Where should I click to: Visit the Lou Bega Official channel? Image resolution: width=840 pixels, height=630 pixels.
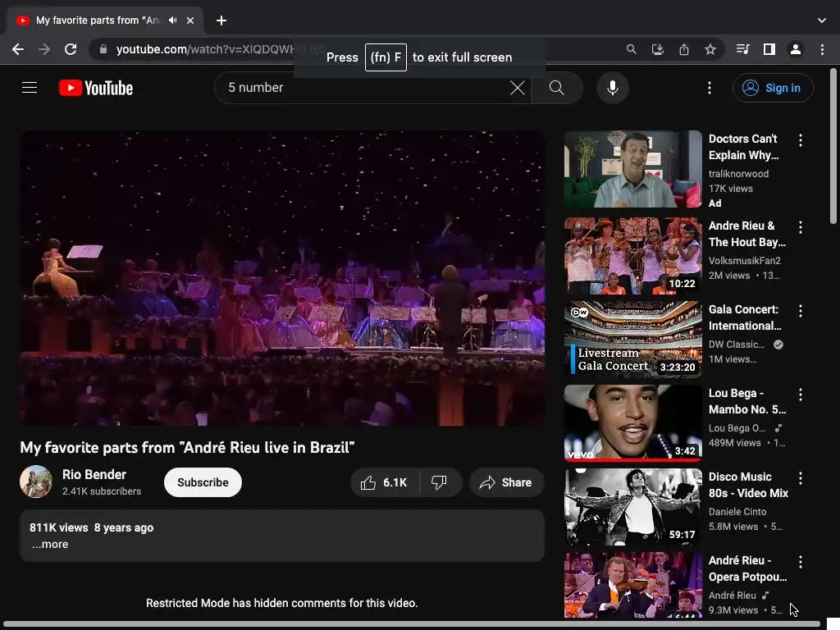(737, 428)
